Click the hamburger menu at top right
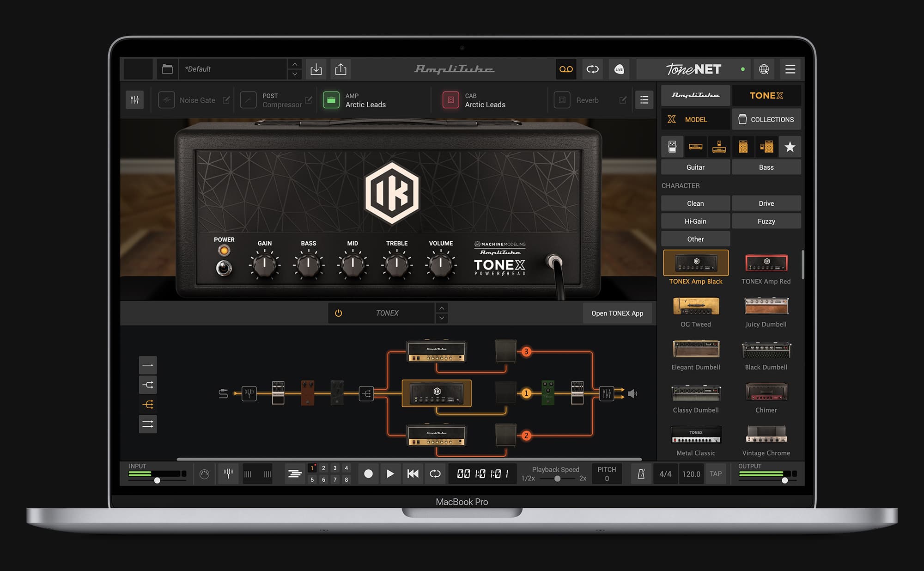The height and width of the screenshot is (571, 924). 790,69
